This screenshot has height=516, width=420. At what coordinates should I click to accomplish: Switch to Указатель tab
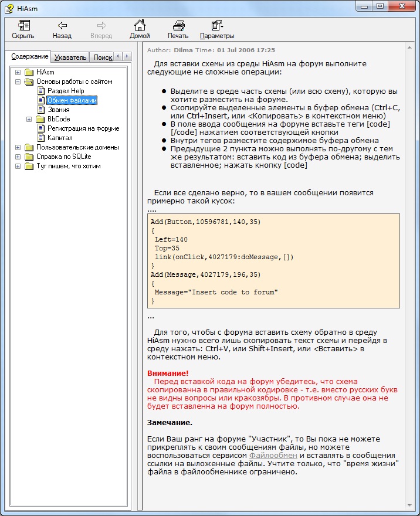(70, 57)
